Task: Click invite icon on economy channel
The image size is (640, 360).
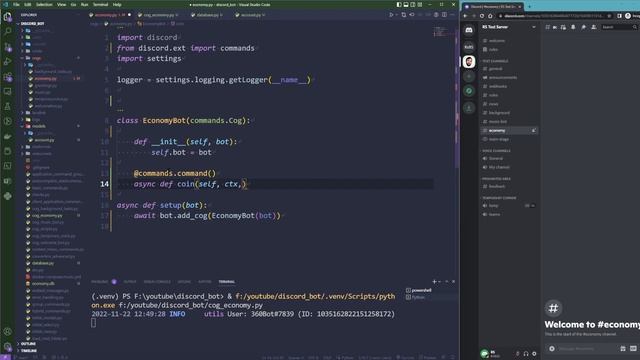Action: 533,131
